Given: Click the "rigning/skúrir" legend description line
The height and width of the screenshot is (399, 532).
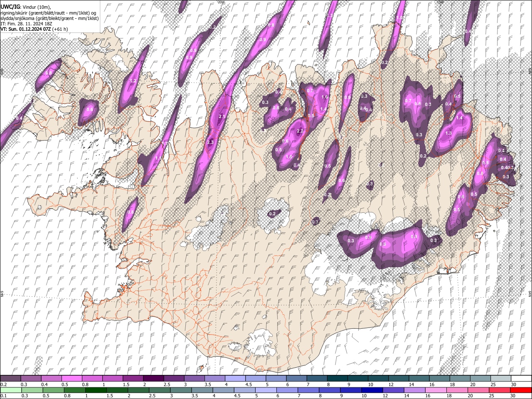Looking at the screenshot, I should [48, 13].
